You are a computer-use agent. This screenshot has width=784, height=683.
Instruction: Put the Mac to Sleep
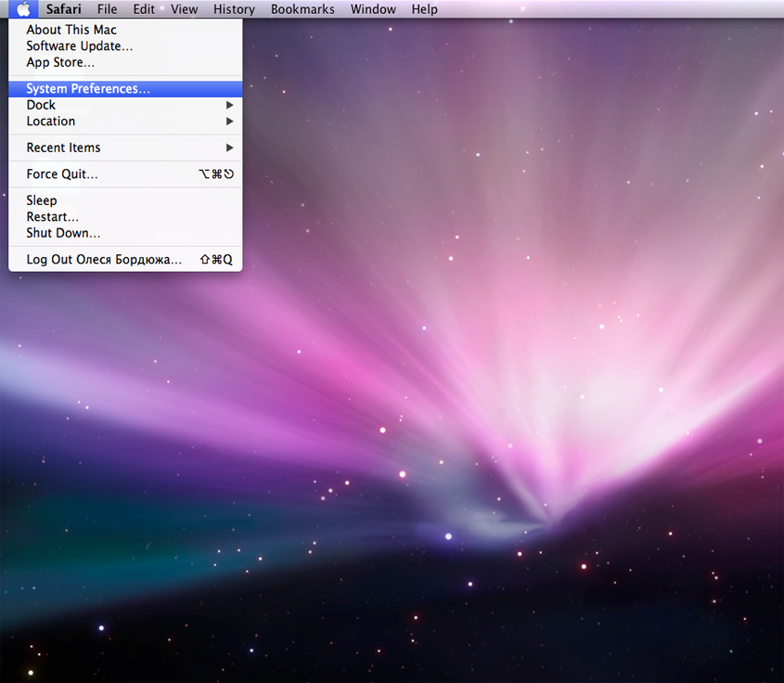click(x=42, y=200)
